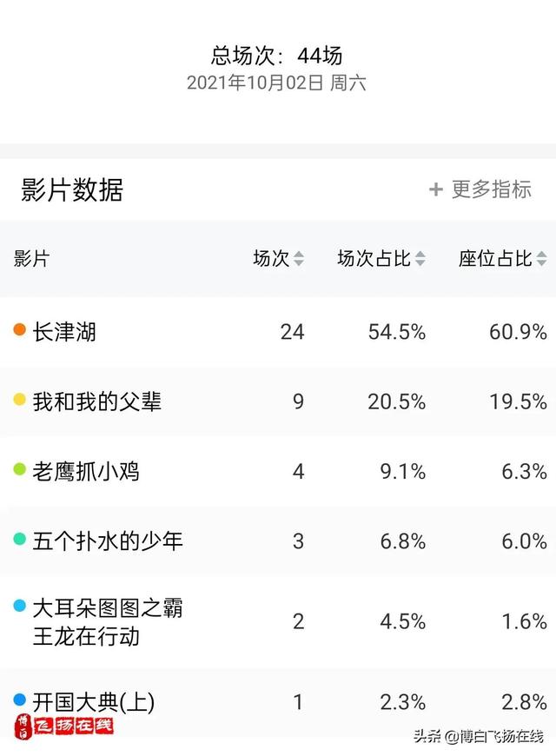Click the plus icon beside 更多指标
The width and height of the screenshot is (556, 756).
435,189
